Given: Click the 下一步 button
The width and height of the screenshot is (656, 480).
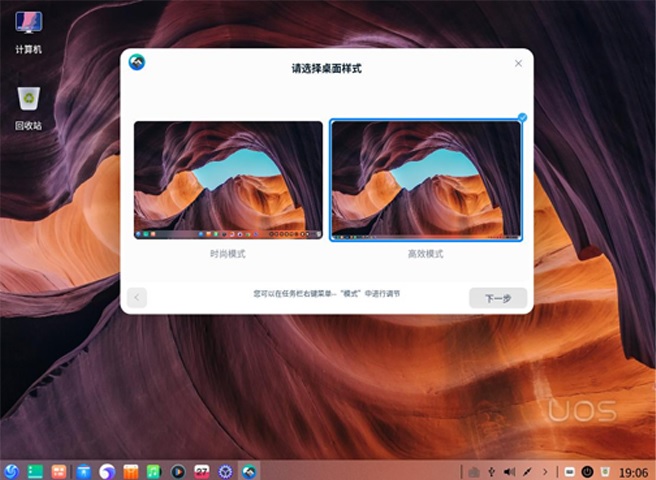Looking at the screenshot, I should [x=498, y=298].
